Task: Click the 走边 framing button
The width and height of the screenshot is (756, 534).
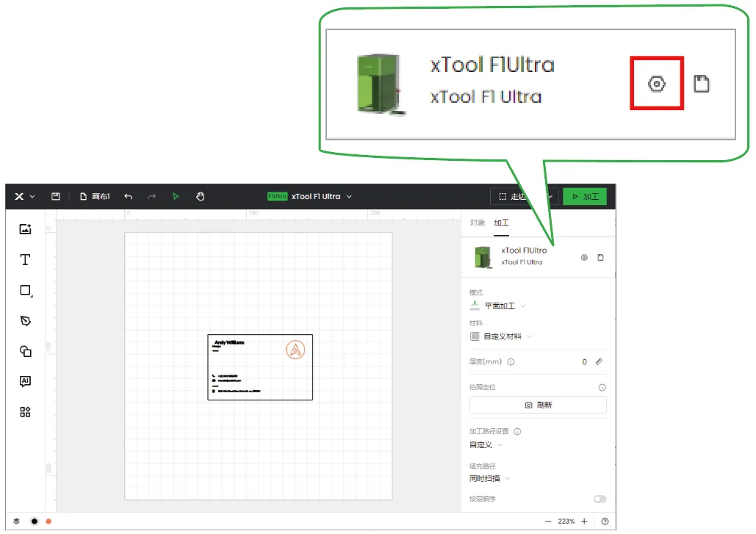Action: click(514, 196)
